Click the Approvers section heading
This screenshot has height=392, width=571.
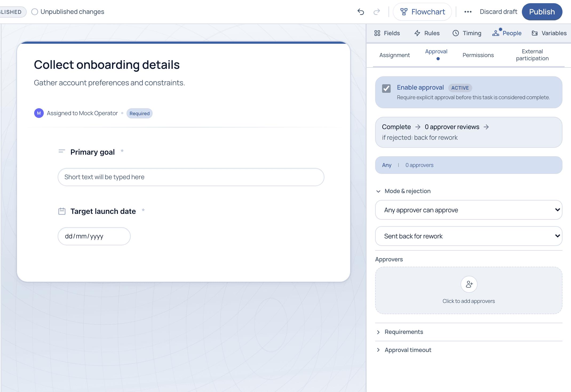[389, 259]
